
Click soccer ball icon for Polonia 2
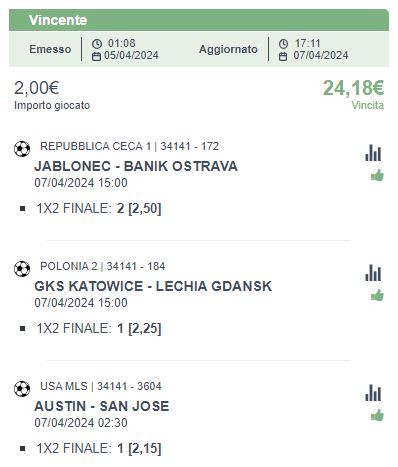(22, 269)
